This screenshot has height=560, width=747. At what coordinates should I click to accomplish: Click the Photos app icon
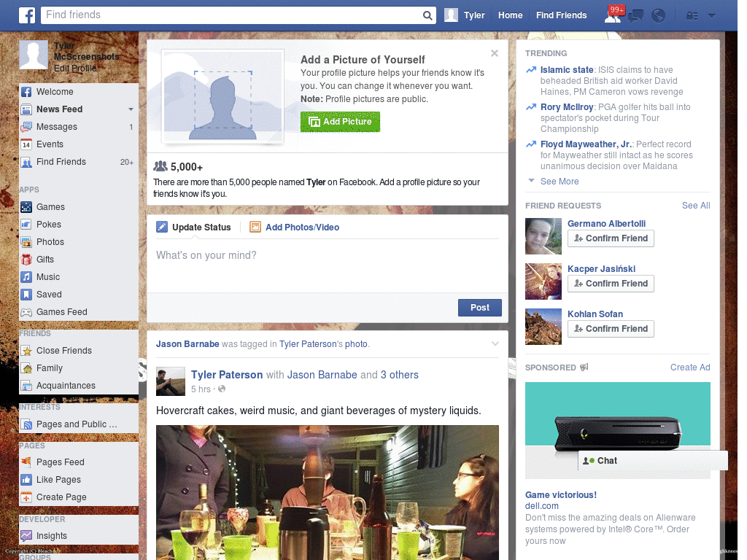point(26,242)
